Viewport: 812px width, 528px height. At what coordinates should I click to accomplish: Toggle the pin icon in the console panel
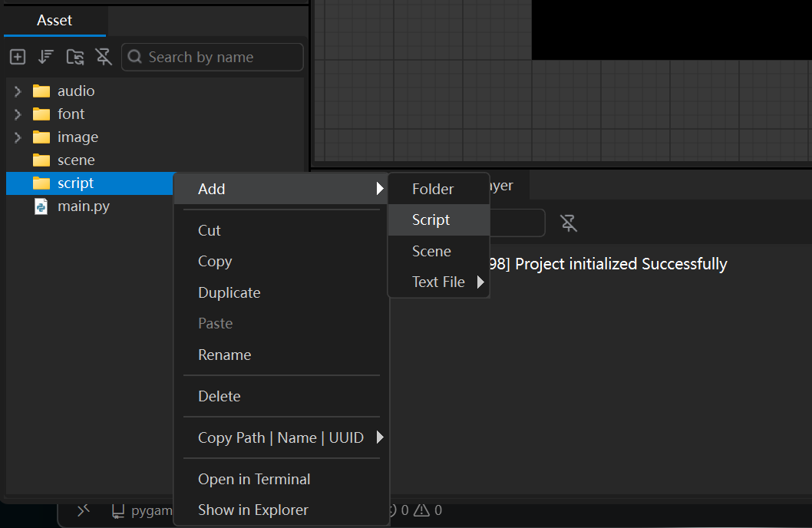pos(568,223)
